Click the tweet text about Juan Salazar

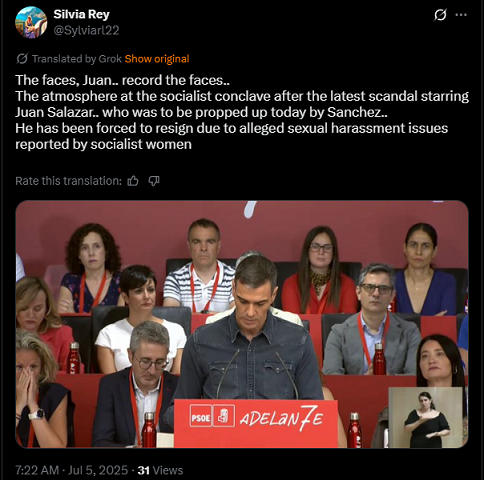(x=242, y=112)
